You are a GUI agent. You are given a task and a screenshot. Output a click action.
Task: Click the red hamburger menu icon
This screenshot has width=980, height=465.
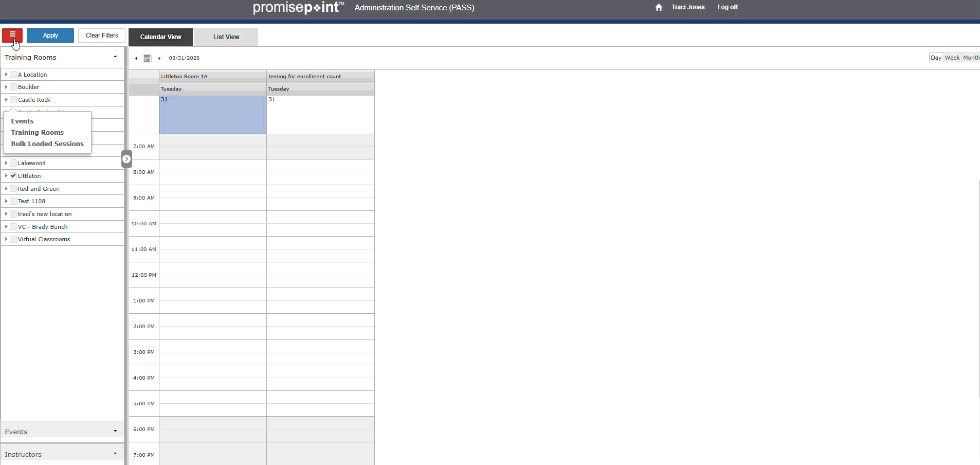click(12, 35)
